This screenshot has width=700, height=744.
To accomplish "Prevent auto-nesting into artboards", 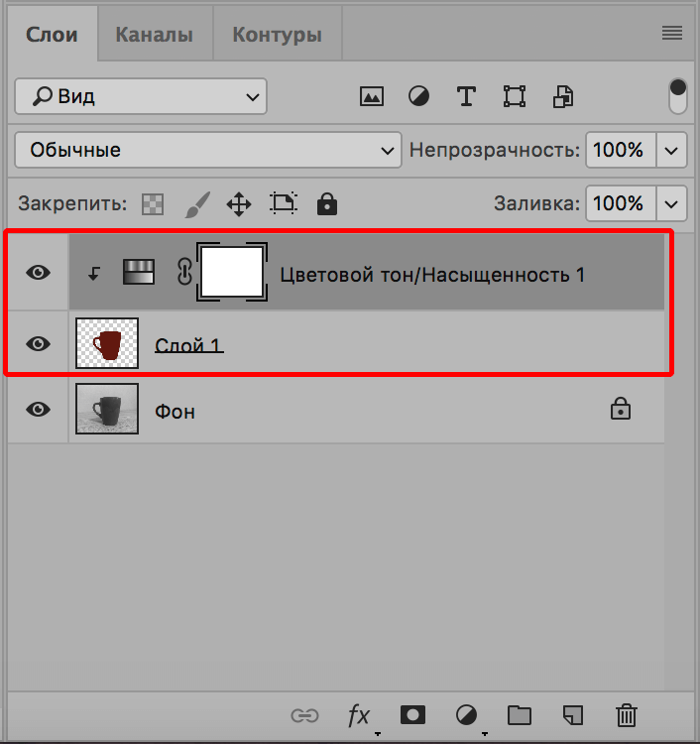I will (x=284, y=204).
